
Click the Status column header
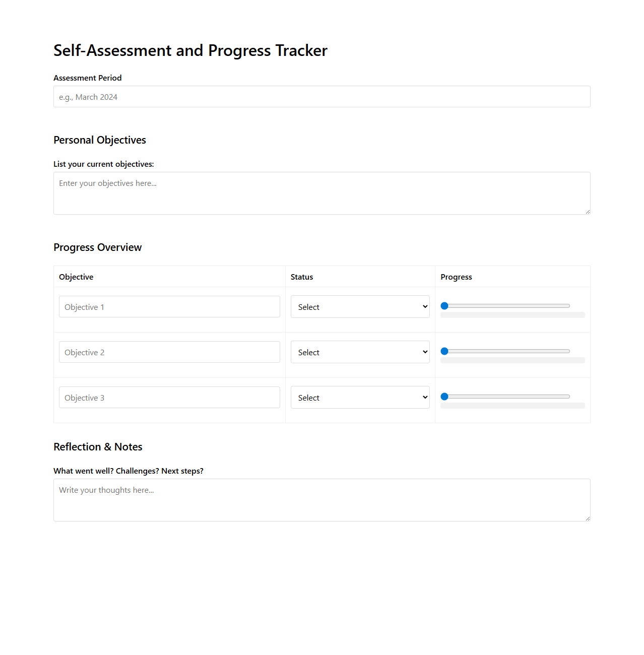[x=301, y=277]
